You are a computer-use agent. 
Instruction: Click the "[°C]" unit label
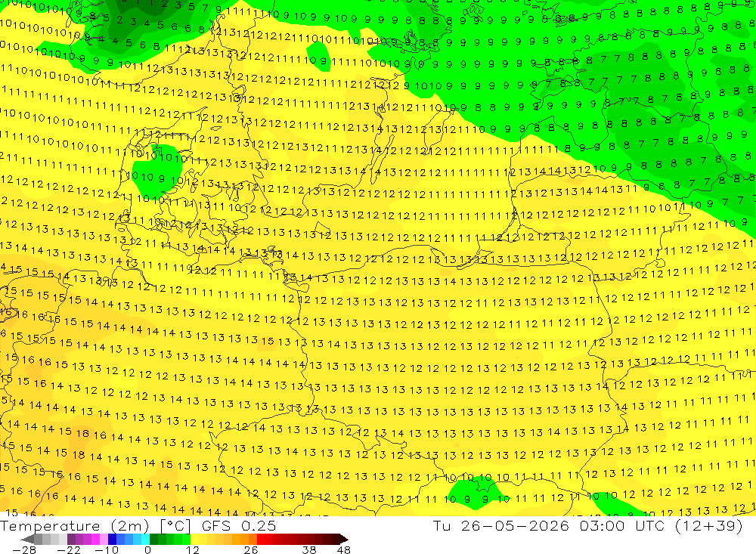point(175,526)
